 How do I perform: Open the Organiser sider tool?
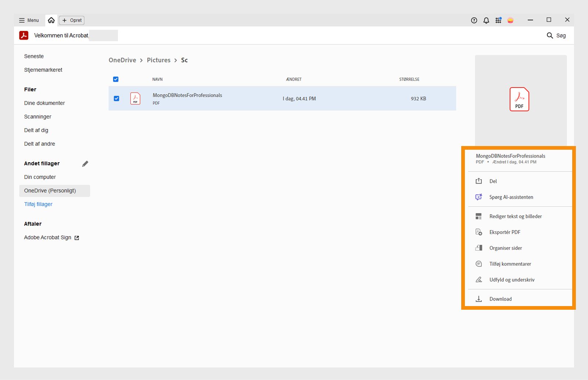pos(505,248)
